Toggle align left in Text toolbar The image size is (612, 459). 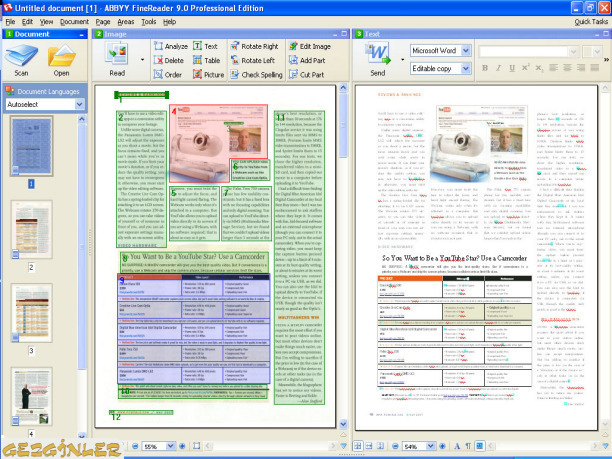(553, 68)
